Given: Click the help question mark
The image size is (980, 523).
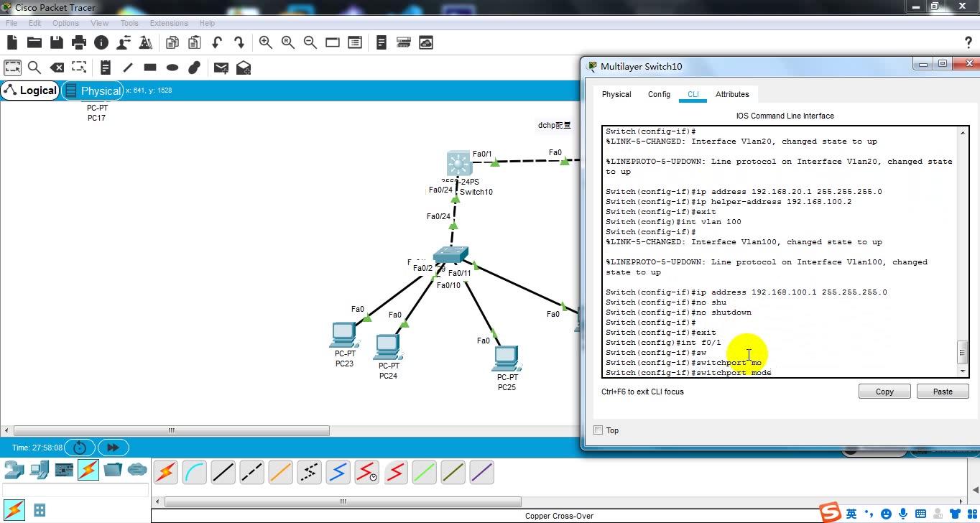Looking at the screenshot, I should pos(968,42).
